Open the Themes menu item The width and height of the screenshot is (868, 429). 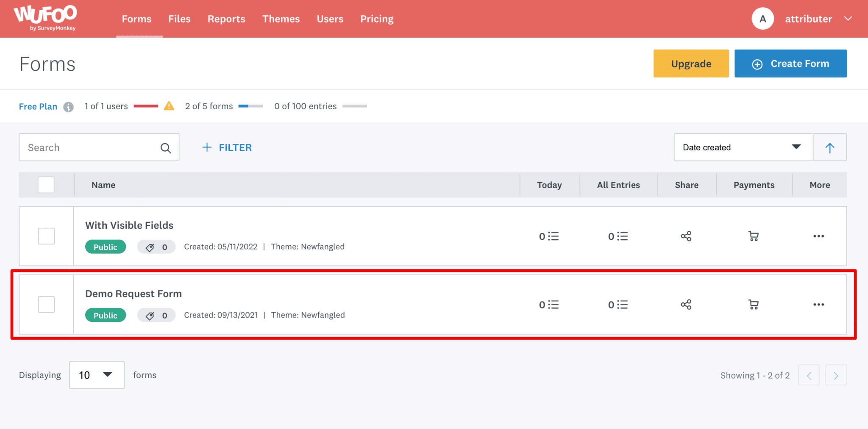coord(281,19)
